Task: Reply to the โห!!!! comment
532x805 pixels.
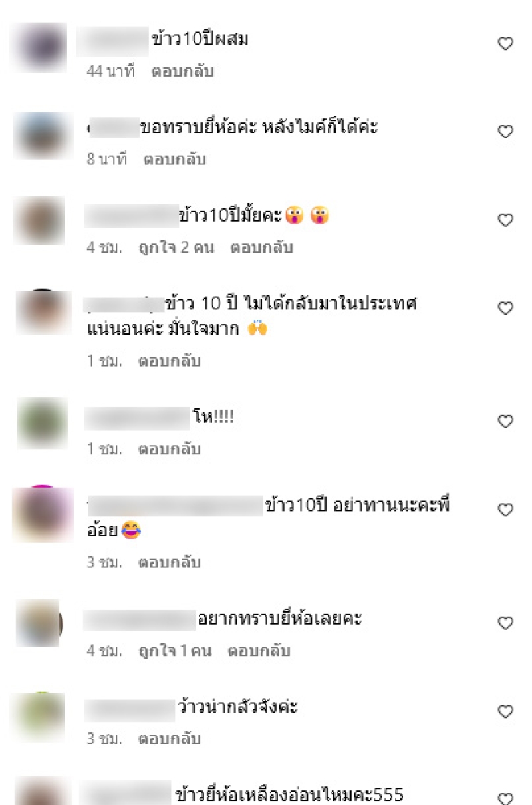Action: (x=169, y=450)
